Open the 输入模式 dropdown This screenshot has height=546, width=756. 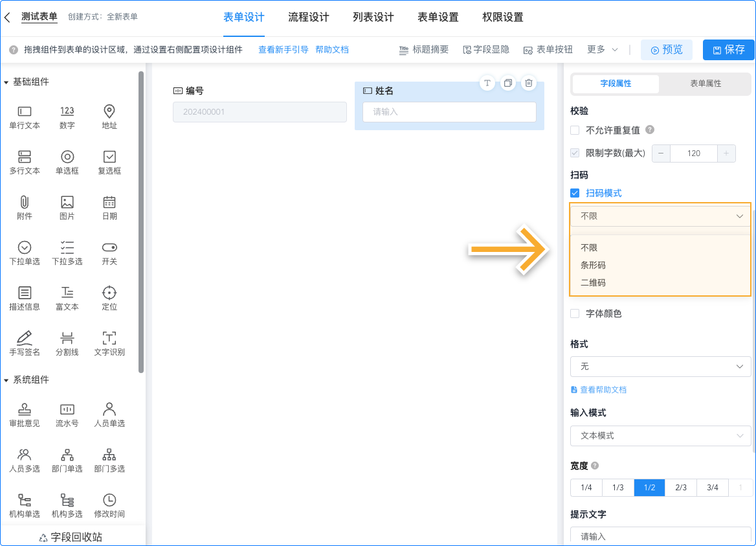(660, 435)
